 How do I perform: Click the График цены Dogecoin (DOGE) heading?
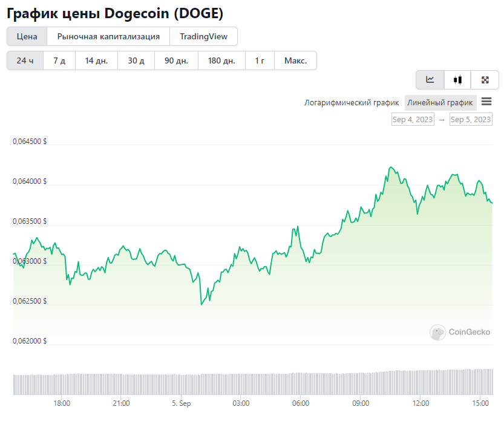[115, 13]
